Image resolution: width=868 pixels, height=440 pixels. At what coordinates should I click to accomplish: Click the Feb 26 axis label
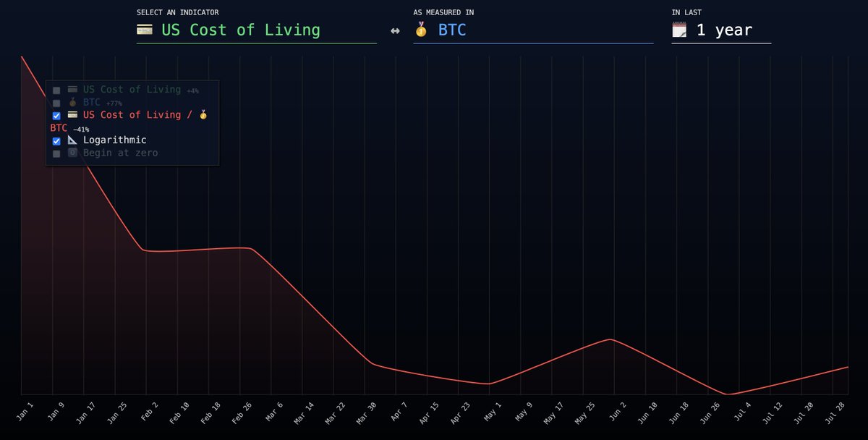(x=241, y=412)
